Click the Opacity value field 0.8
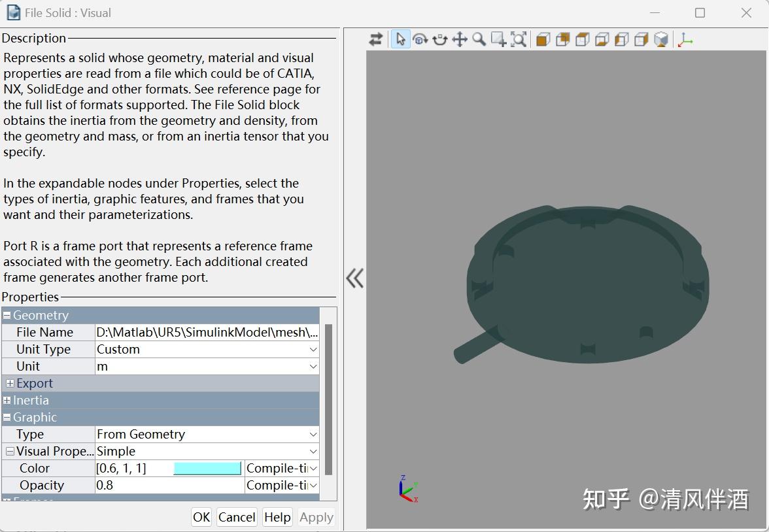 (169, 485)
